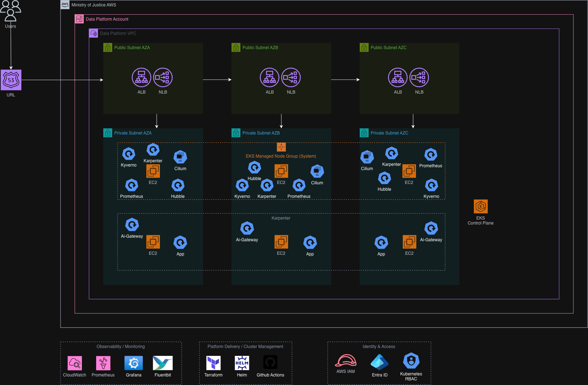This screenshot has height=385, width=588.
Task: Click the EC2 icon beside App in Subnet AZB
Action: pos(281,242)
